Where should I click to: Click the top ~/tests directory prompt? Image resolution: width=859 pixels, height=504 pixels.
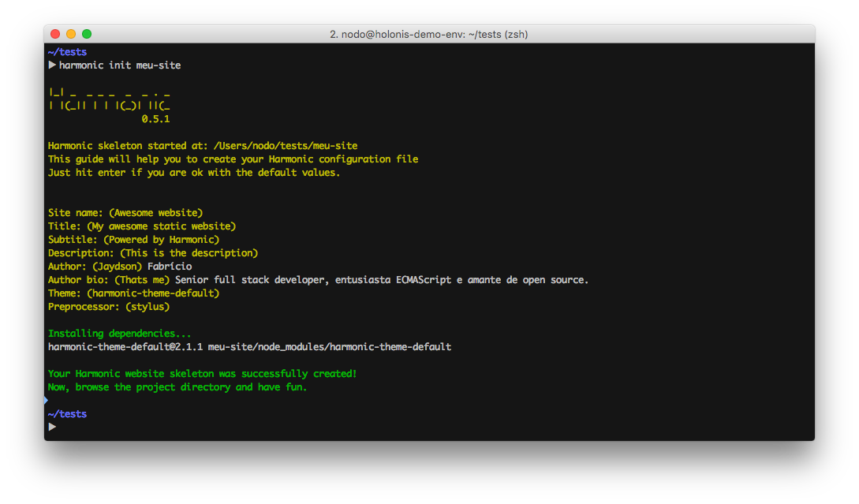[67, 52]
